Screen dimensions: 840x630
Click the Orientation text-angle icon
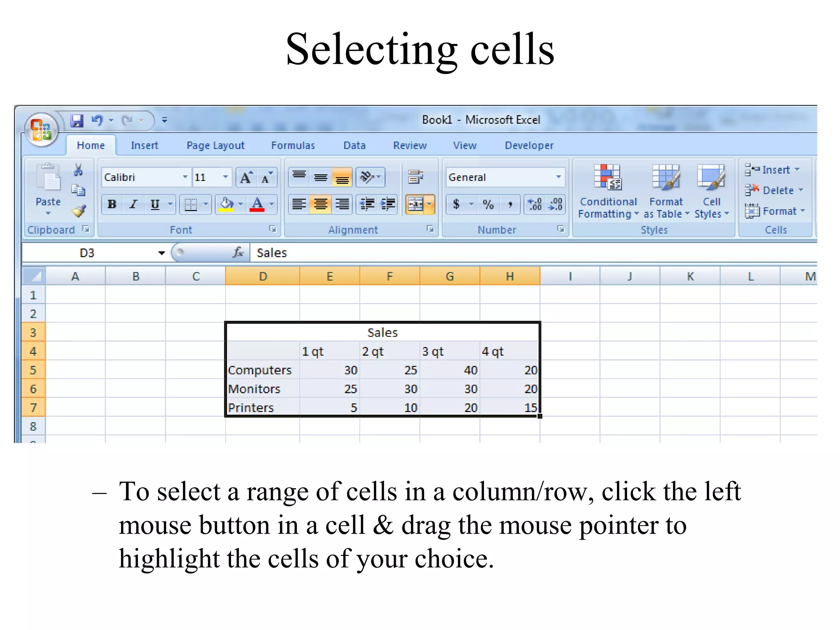pos(367,177)
